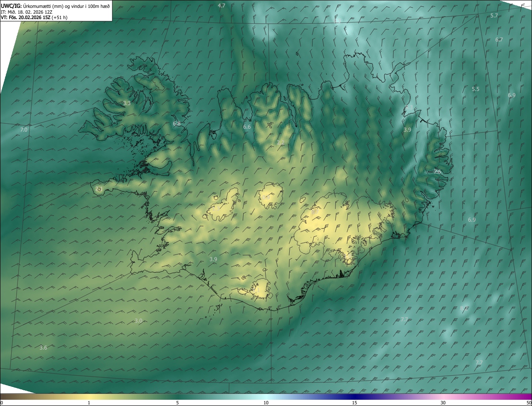Click the 7.6 label on the Eastfjords
This screenshot has height=406, width=532.
coord(437,171)
